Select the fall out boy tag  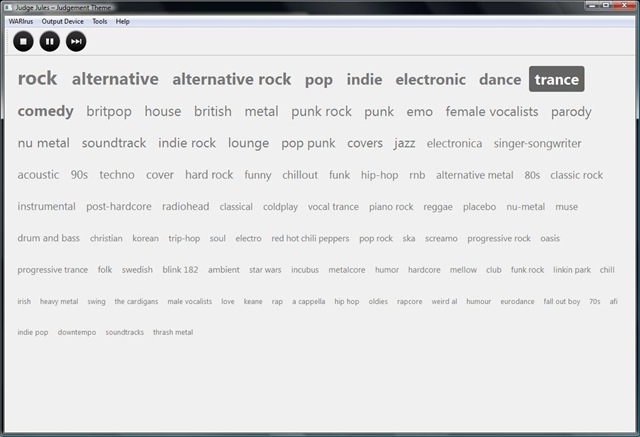[562, 302]
